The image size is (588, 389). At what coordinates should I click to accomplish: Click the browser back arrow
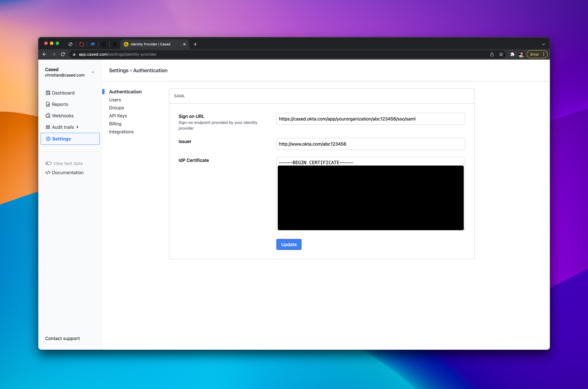click(44, 54)
